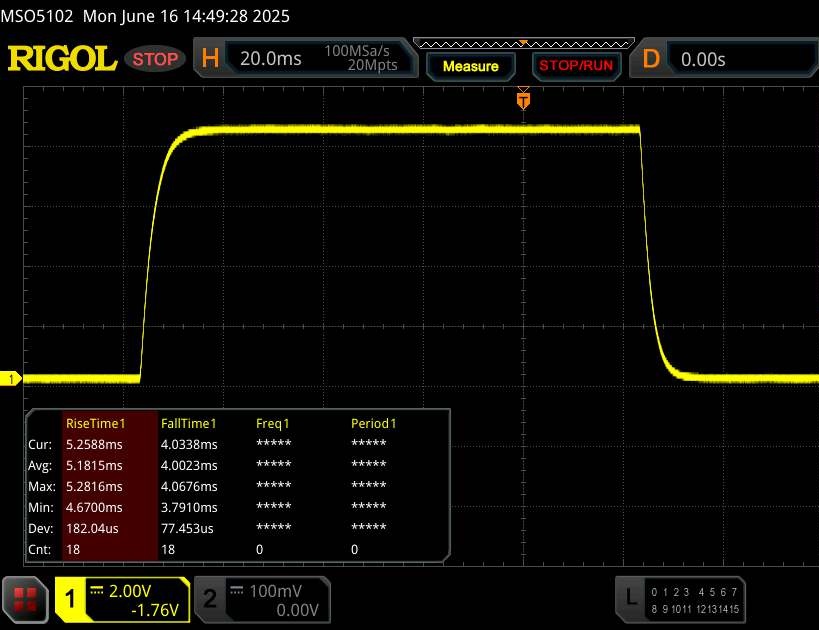Select the RiseTime1 measurement column header
Viewport: 819px width, 630px height.
(96, 424)
